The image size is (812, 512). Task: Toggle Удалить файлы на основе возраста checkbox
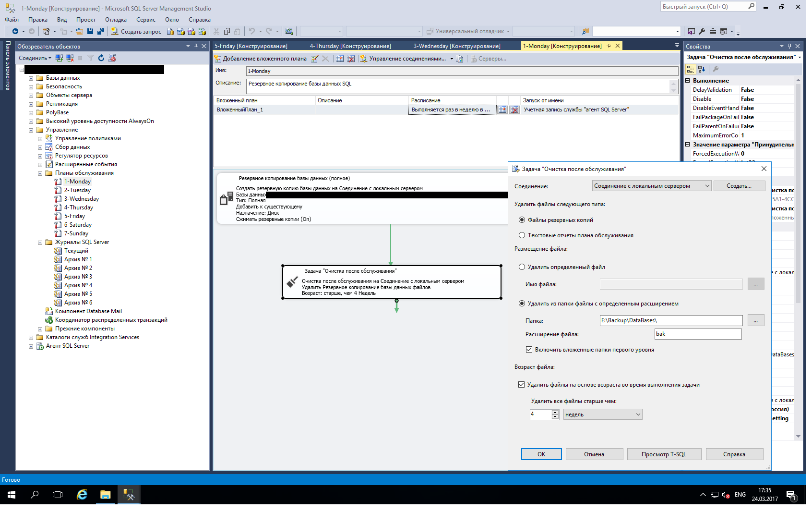pos(522,385)
